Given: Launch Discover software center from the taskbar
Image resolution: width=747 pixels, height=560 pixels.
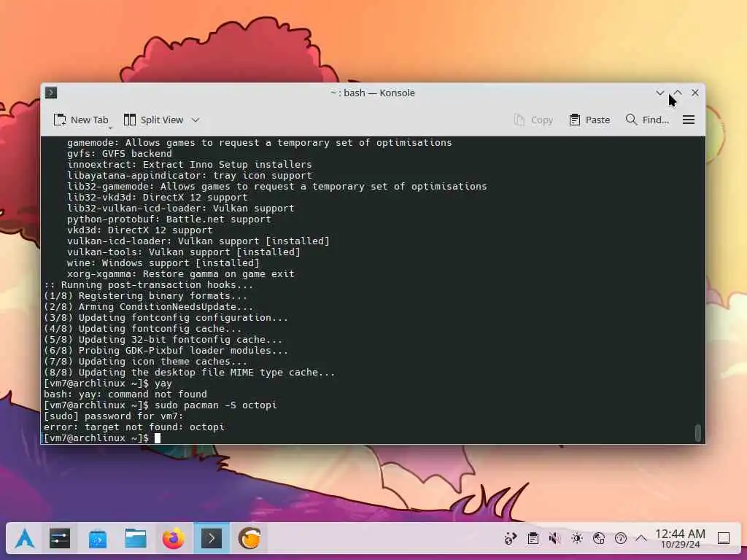Looking at the screenshot, I should 98,539.
